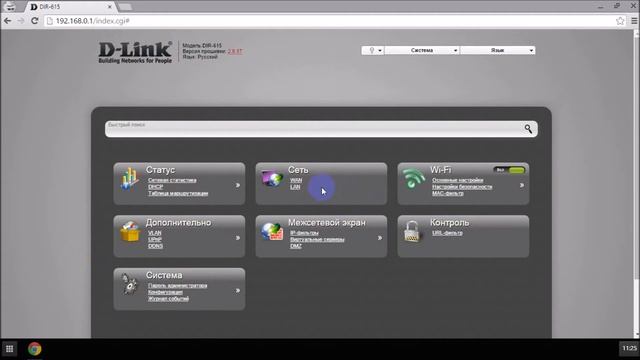Expand the Межсетевой экран panel arrow
Image resolution: width=640 pixels, height=360 pixels.
[380, 238]
